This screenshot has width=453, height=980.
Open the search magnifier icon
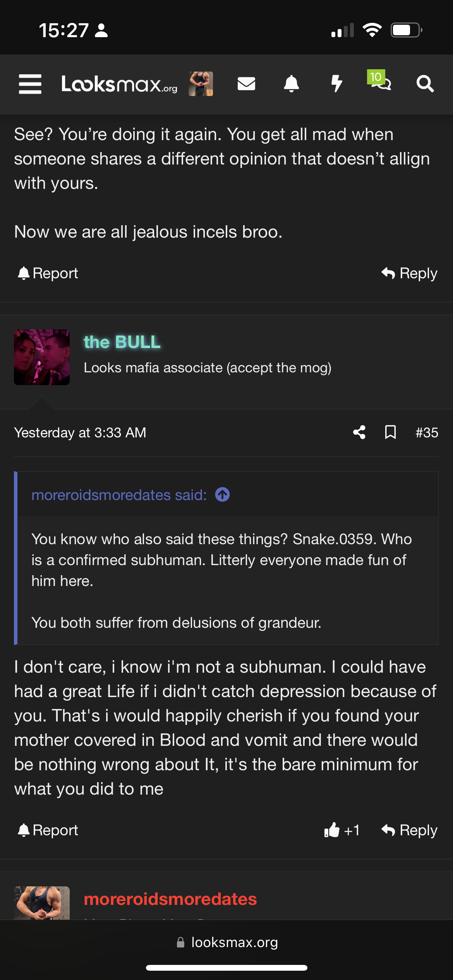point(425,84)
